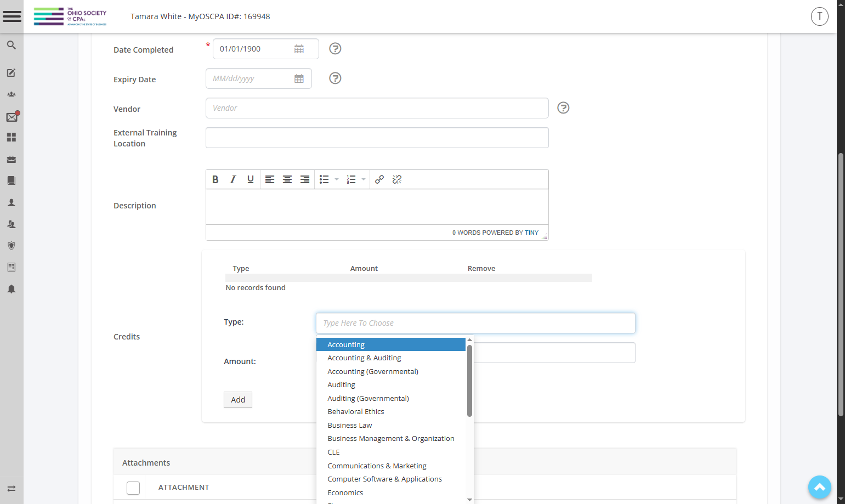Apply italic formatting in the description editor
Image resolution: width=845 pixels, height=504 pixels.
233,179
